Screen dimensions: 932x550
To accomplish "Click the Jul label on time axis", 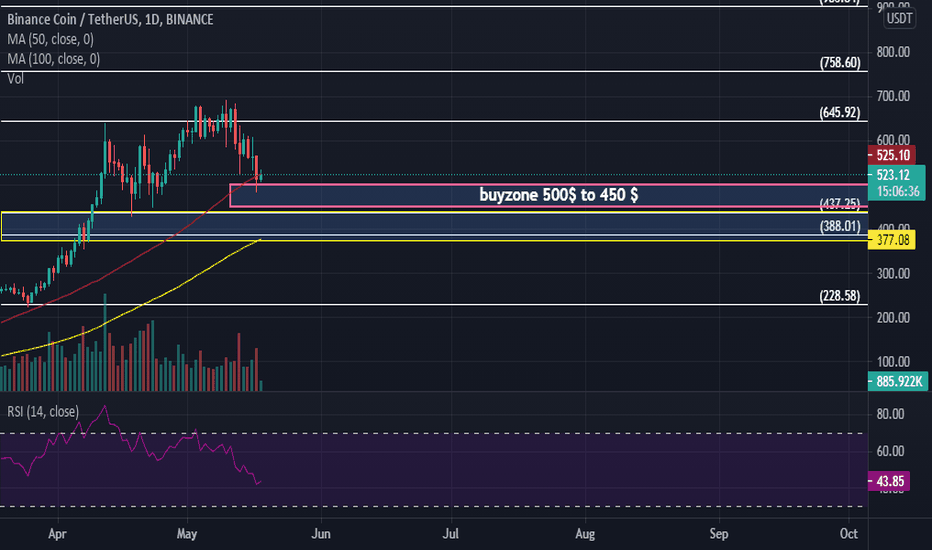I will [x=451, y=533].
